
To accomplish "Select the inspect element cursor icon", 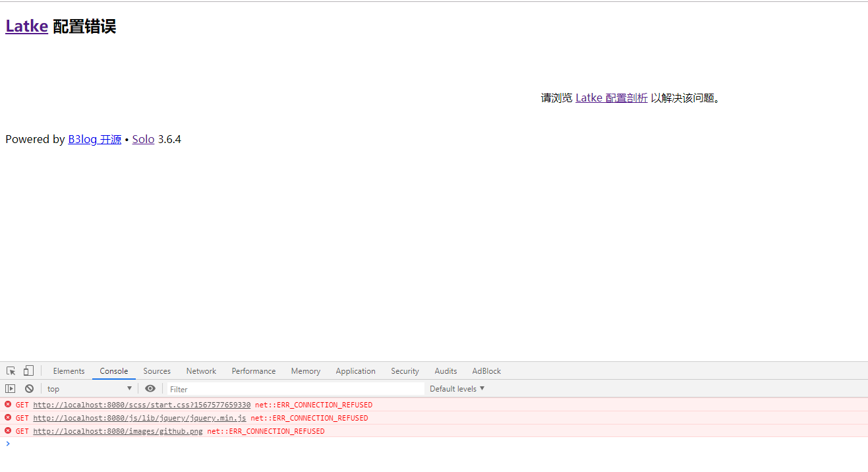I will (10, 370).
